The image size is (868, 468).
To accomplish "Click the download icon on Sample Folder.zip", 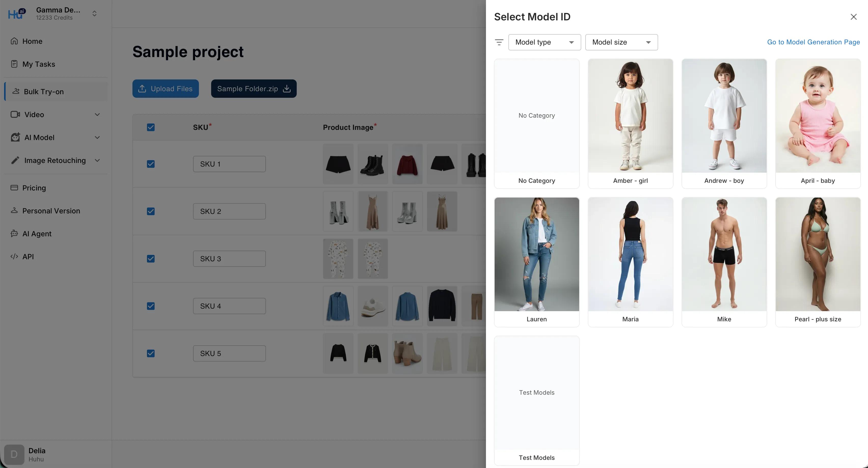I will [x=287, y=89].
